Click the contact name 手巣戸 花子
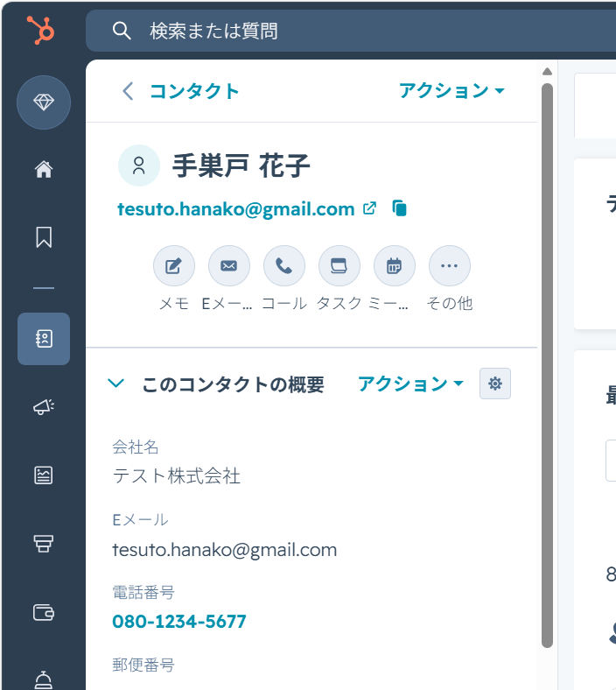This screenshot has height=690, width=616. click(x=241, y=165)
